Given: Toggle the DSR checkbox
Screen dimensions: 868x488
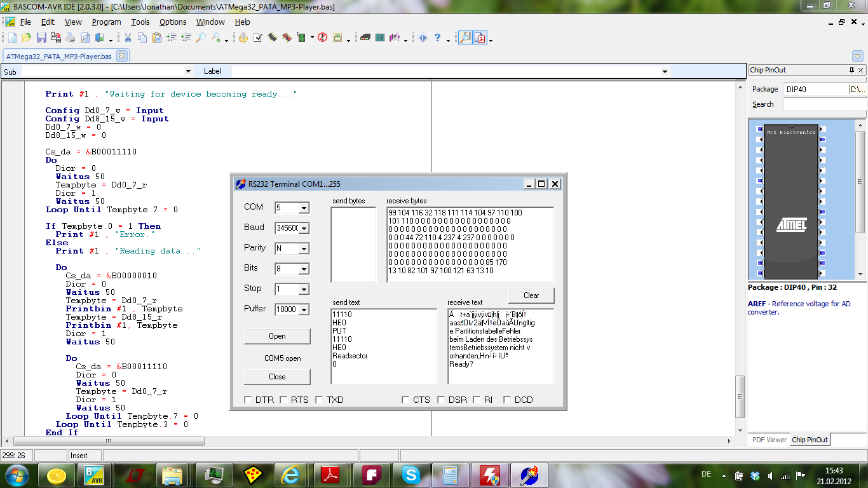Looking at the screenshot, I should point(441,400).
